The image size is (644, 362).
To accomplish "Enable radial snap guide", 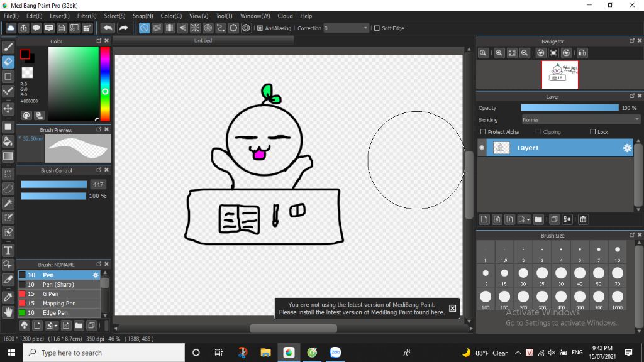I will (195, 28).
